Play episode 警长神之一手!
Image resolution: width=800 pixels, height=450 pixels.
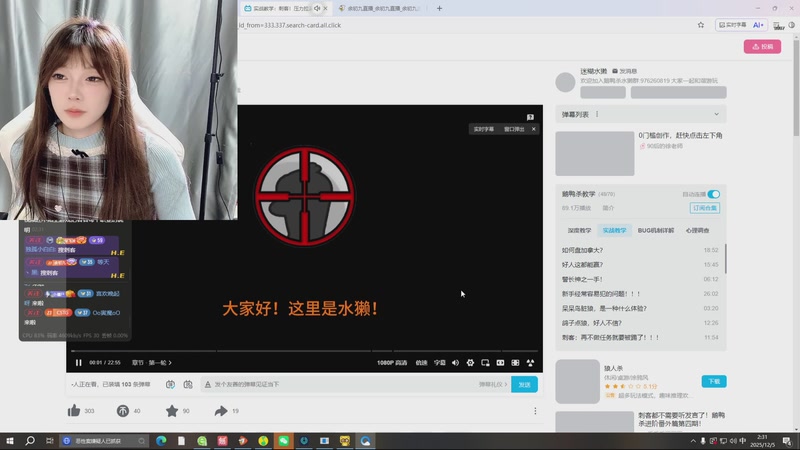click(640, 279)
